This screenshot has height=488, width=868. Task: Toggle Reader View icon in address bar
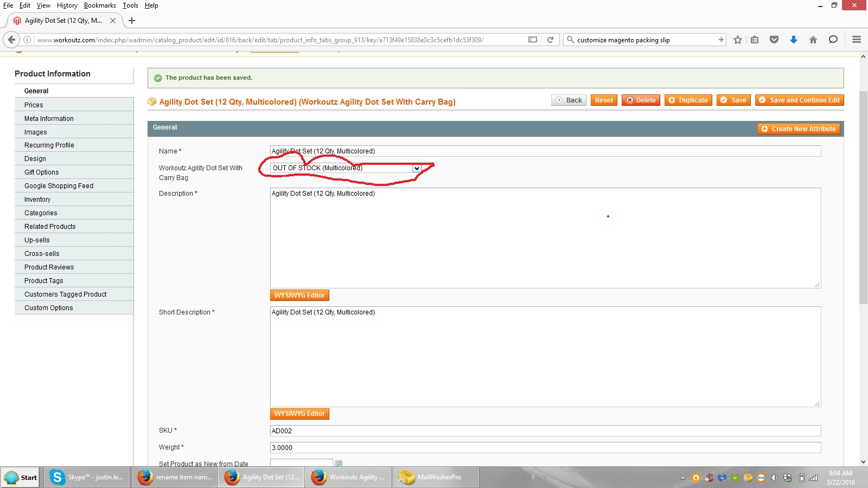[x=533, y=40]
